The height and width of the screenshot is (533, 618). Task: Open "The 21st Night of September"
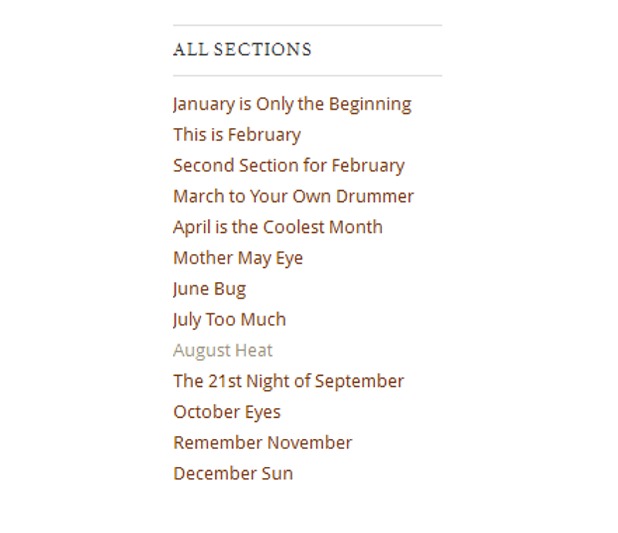pos(288,381)
